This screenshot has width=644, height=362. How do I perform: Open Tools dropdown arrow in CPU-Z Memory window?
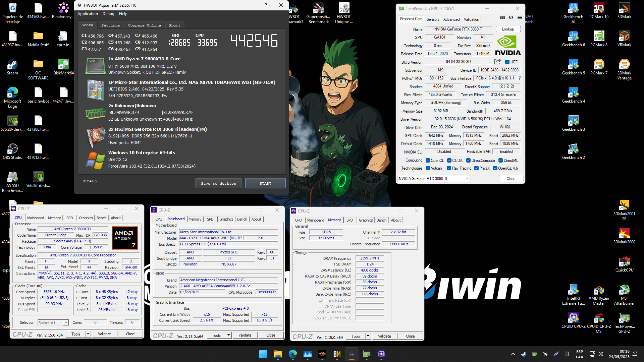[x=368, y=336]
